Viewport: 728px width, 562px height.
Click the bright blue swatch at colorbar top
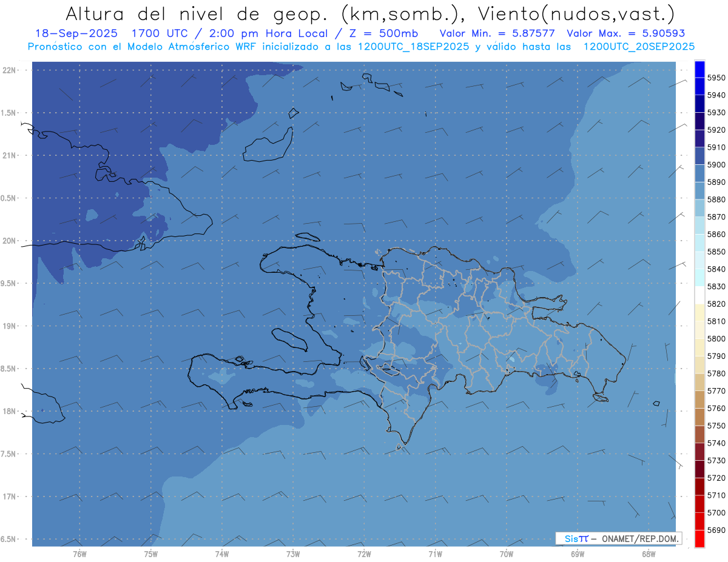click(699, 69)
